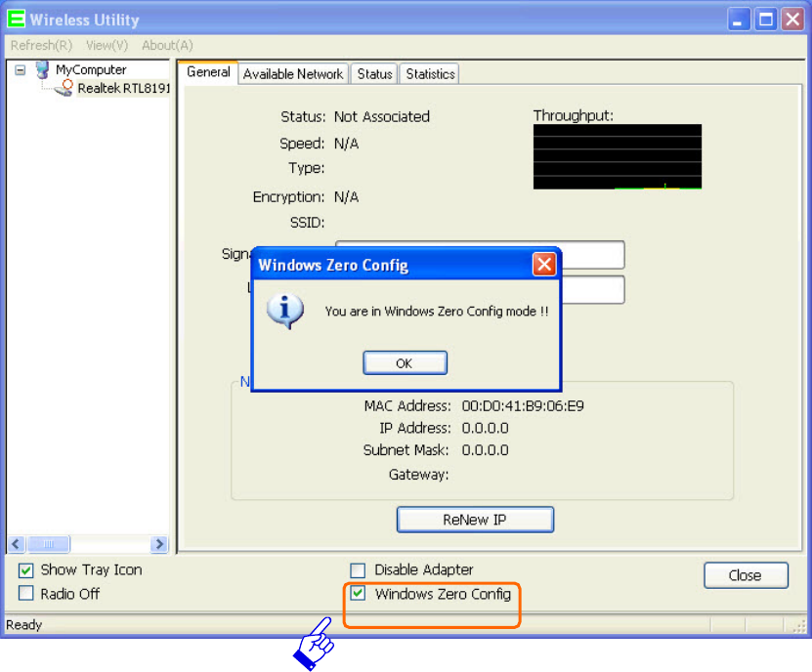Click the tree scrollbar right arrow

[x=159, y=544]
